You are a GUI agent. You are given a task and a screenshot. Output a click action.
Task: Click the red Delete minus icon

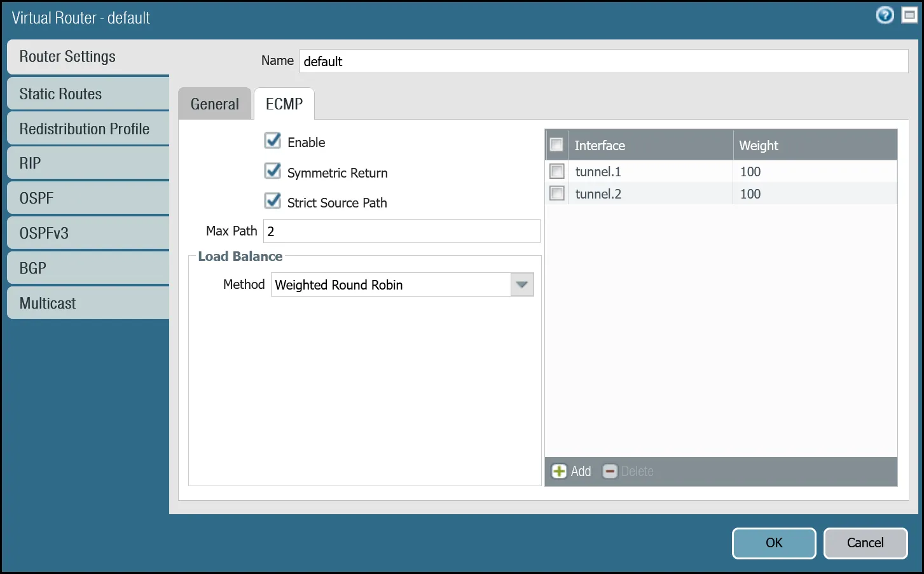coord(610,472)
